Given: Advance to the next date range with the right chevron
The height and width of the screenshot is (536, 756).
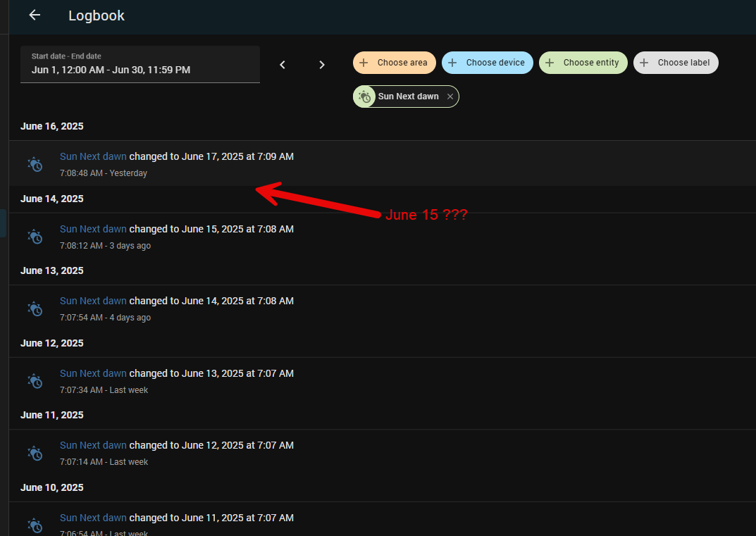Looking at the screenshot, I should tap(322, 64).
